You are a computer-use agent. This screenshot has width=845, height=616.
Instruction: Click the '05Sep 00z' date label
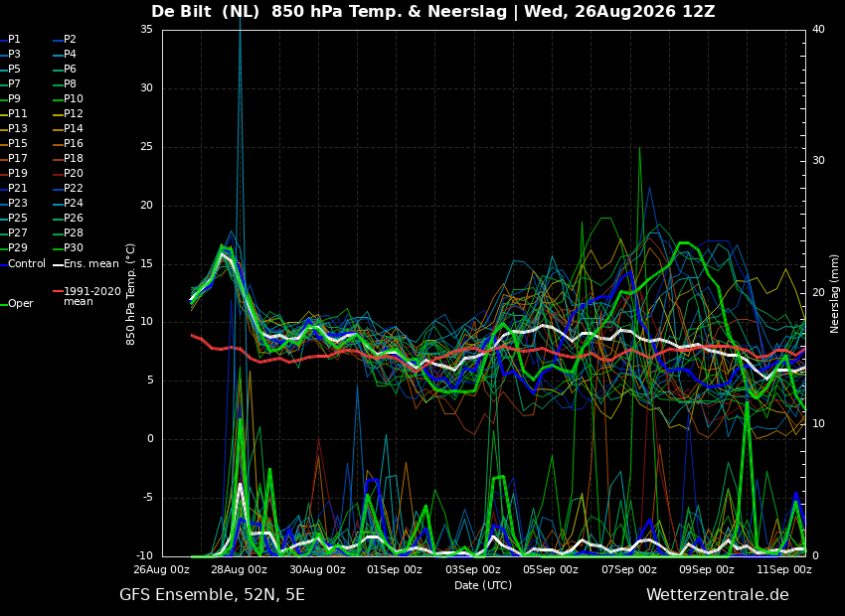pos(551,569)
